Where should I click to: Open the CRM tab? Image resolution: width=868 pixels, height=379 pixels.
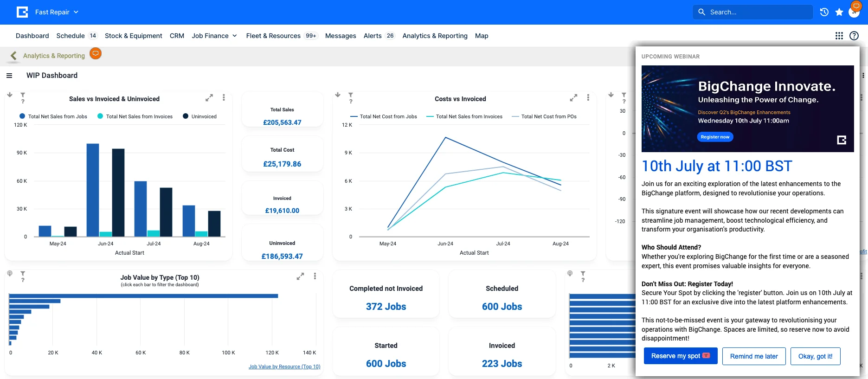pyautogui.click(x=177, y=36)
